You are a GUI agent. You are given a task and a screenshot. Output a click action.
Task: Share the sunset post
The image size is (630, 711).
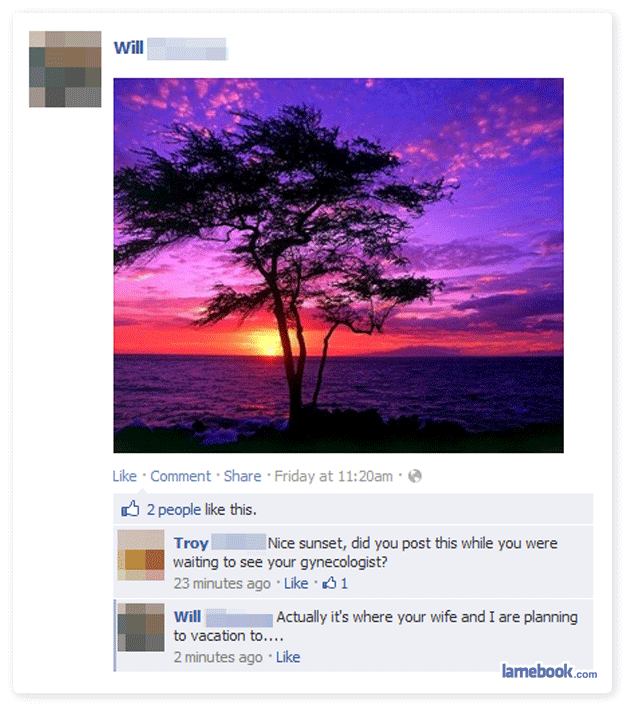tap(243, 476)
